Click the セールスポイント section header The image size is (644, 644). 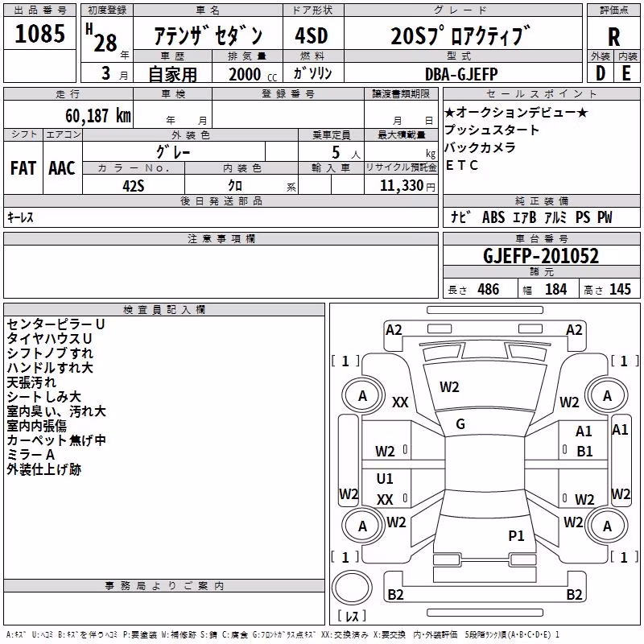tap(541, 94)
